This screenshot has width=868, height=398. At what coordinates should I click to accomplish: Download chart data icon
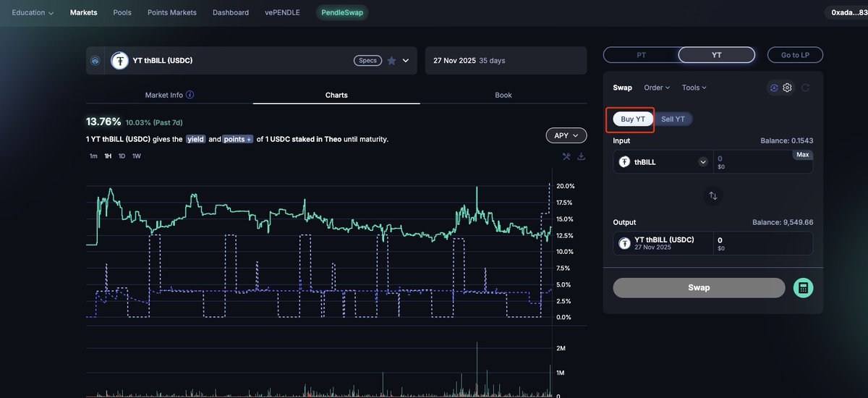pos(582,156)
